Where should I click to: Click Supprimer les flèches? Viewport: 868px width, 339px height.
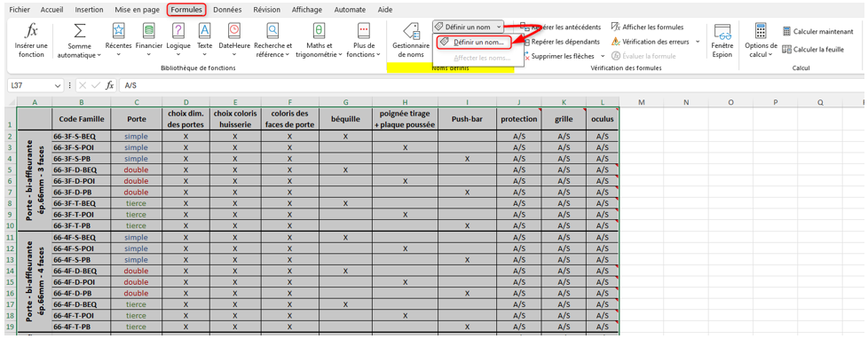[560, 56]
